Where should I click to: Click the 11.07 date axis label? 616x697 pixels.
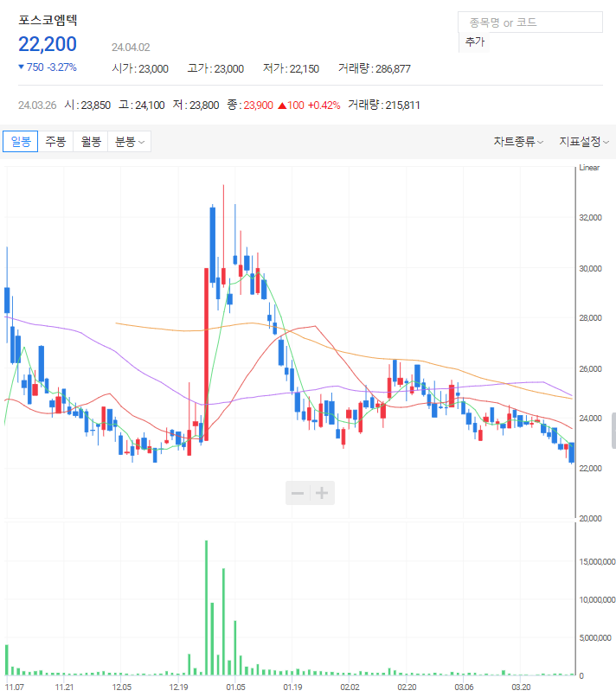point(15,687)
